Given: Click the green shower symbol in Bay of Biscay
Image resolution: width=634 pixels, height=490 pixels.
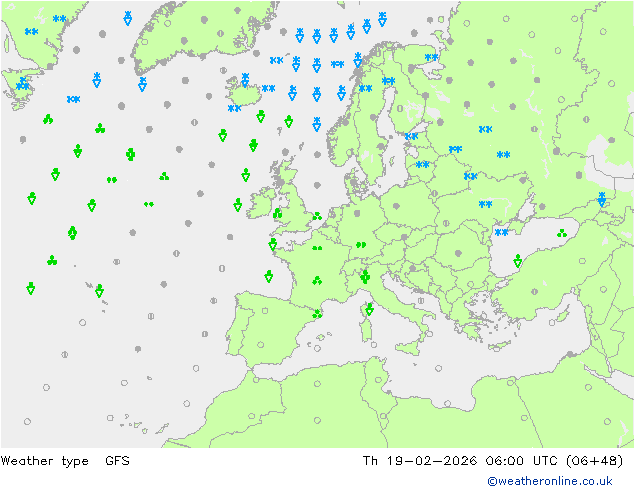Looking at the screenshot, I should (268, 277).
